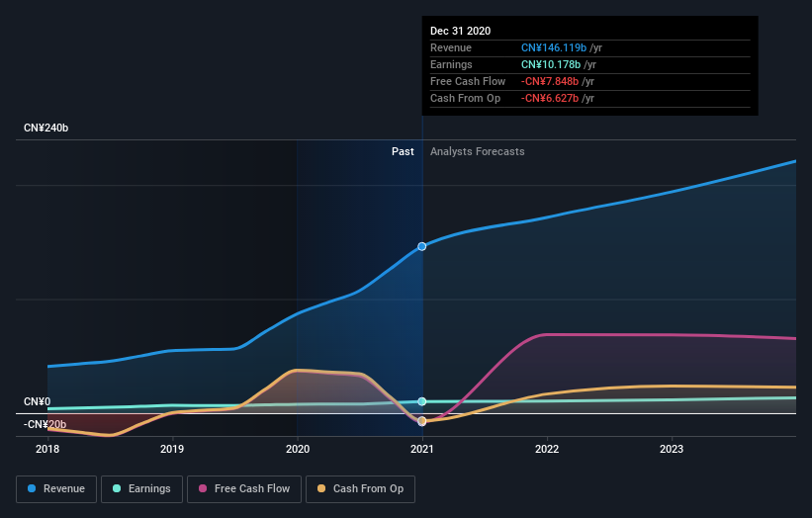Click the Earnings data point marker at 2021
The height and width of the screenshot is (518, 812).
(x=422, y=401)
